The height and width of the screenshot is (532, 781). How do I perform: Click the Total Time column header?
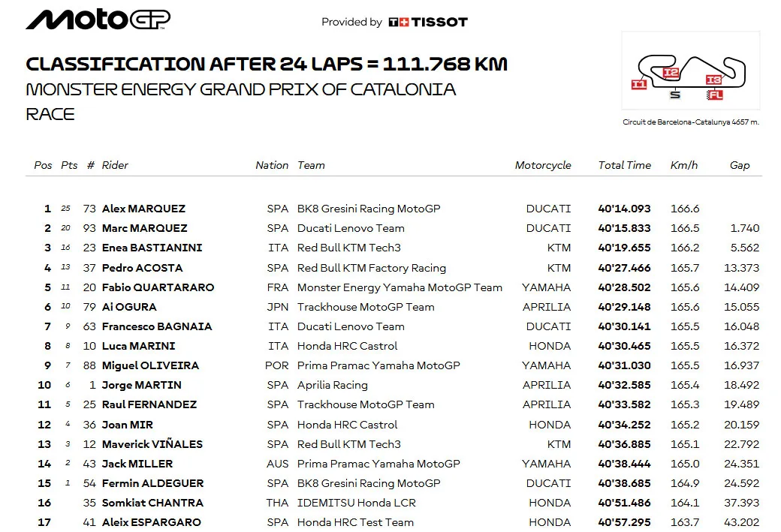tap(624, 165)
